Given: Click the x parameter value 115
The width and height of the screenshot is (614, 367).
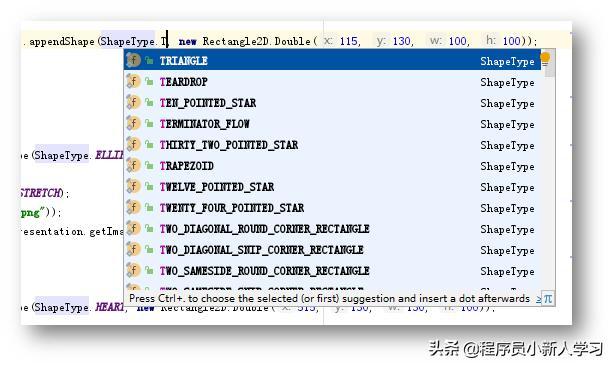Looking at the screenshot, I should point(349,41).
